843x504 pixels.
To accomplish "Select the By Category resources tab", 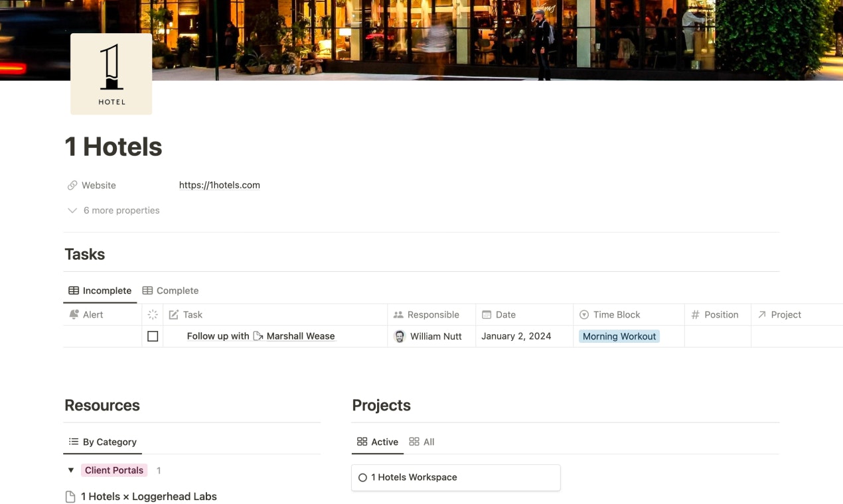I will coord(103,442).
